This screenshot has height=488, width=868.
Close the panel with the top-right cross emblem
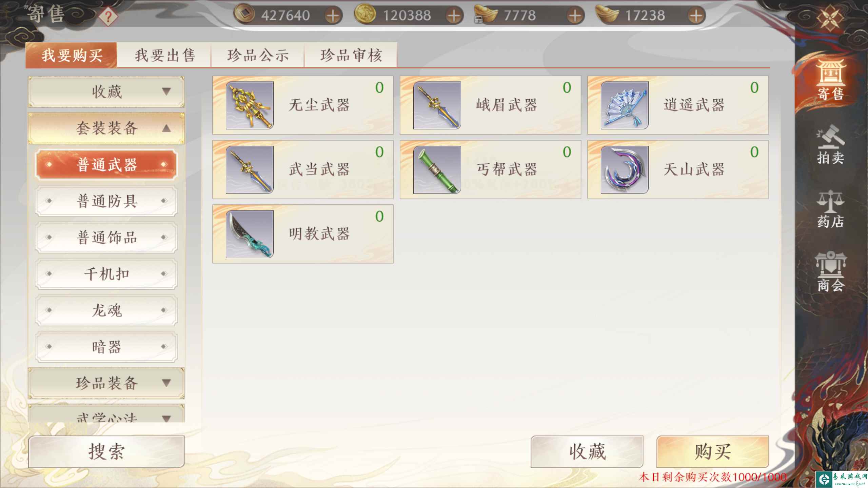point(830,18)
